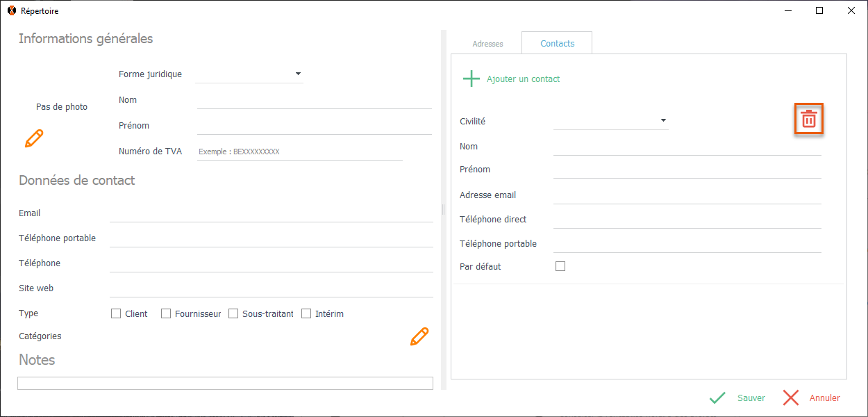Image resolution: width=868 pixels, height=417 pixels.
Task: Open the Forme juridique dropdown
Action: [298, 74]
